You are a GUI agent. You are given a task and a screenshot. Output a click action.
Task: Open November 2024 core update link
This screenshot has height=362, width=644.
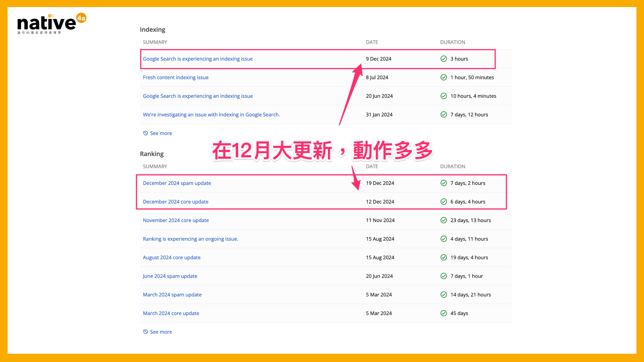pyautogui.click(x=176, y=220)
